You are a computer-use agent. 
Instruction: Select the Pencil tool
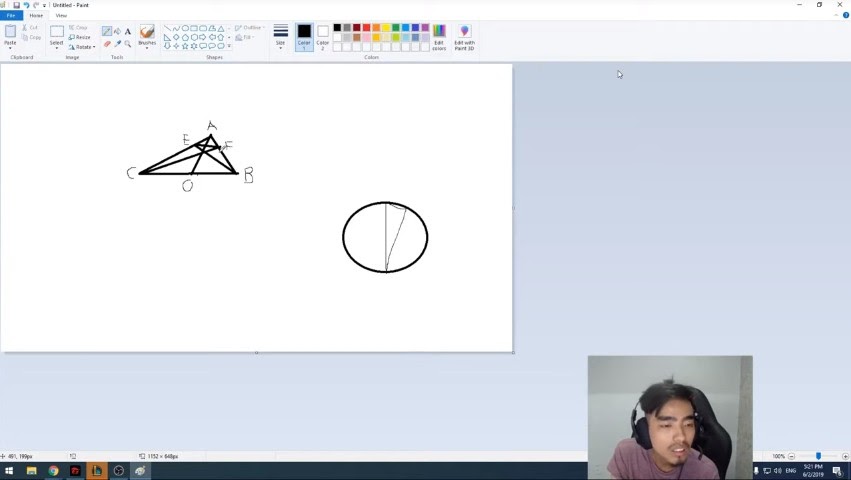pyautogui.click(x=107, y=31)
